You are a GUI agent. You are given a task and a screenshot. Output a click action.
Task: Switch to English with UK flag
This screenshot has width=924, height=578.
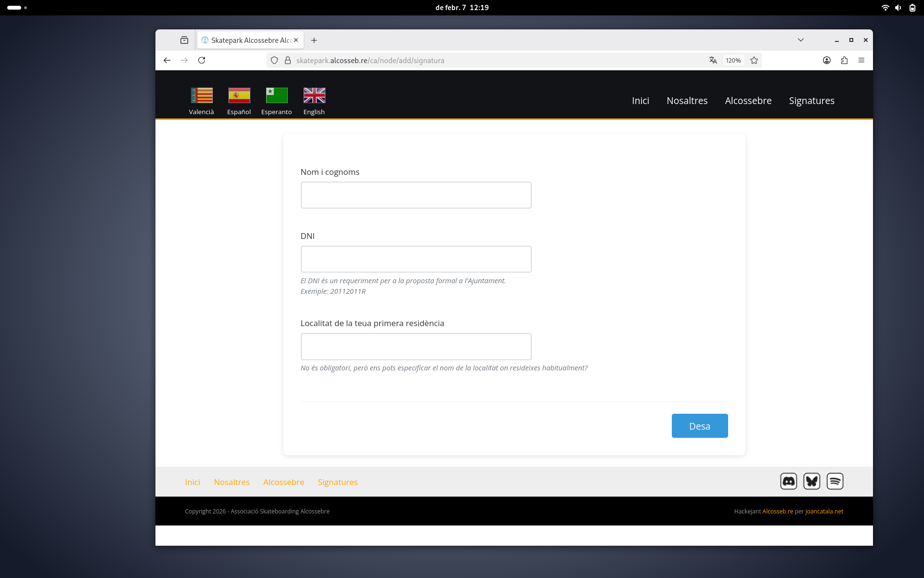pos(314,95)
